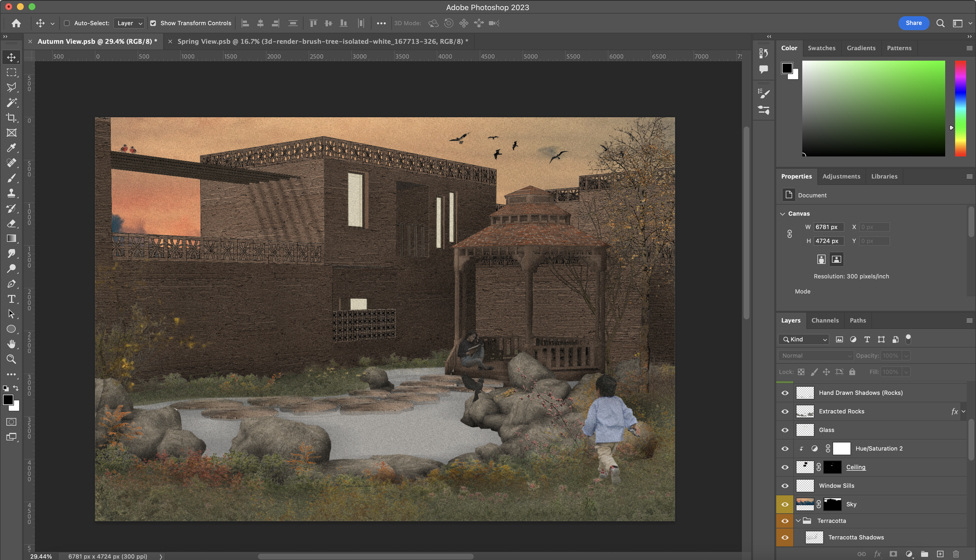This screenshot has width=976, height=560.
Task: Delete layer with trash icon
Action: 956,554
